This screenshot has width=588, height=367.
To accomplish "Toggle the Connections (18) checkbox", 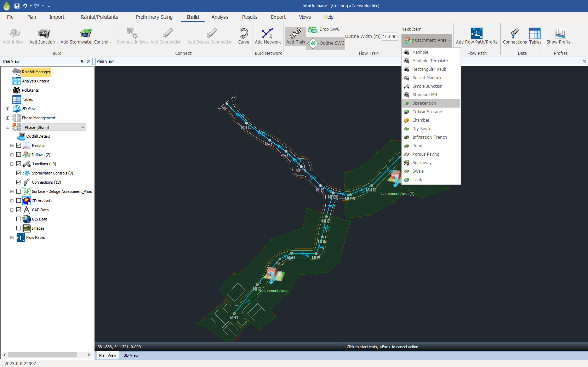I will pos(19,182).
